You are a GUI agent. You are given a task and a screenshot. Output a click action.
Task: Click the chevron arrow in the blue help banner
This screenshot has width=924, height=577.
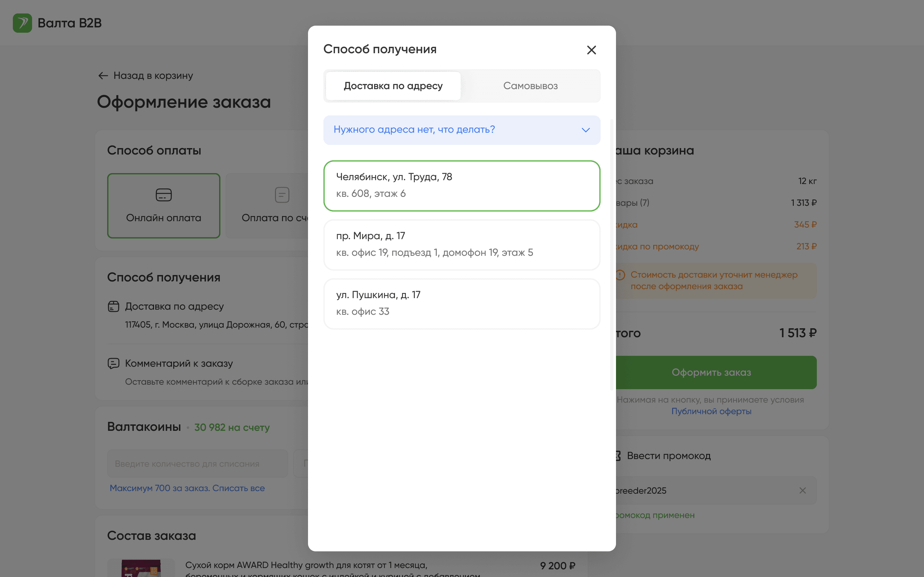[x=585, y=130]
